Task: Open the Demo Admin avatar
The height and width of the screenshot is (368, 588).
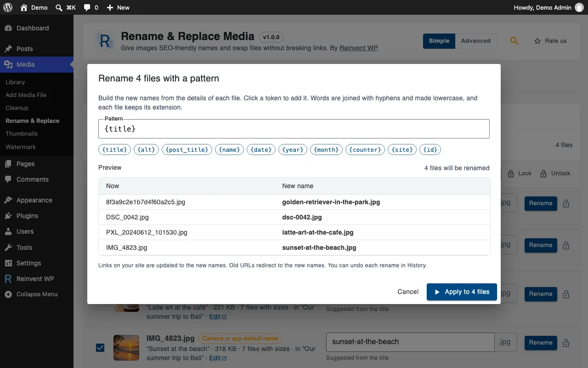Action: coord(579,7)
